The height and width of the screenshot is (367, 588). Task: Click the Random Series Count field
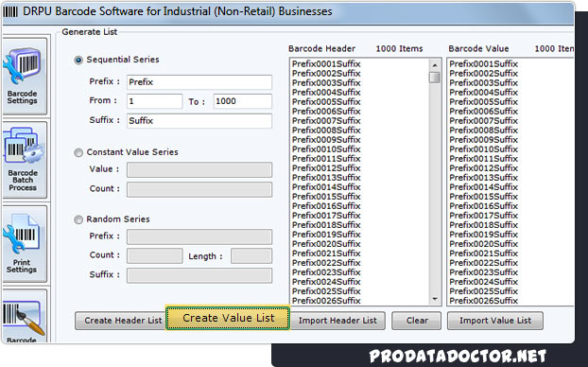[154, 255]
